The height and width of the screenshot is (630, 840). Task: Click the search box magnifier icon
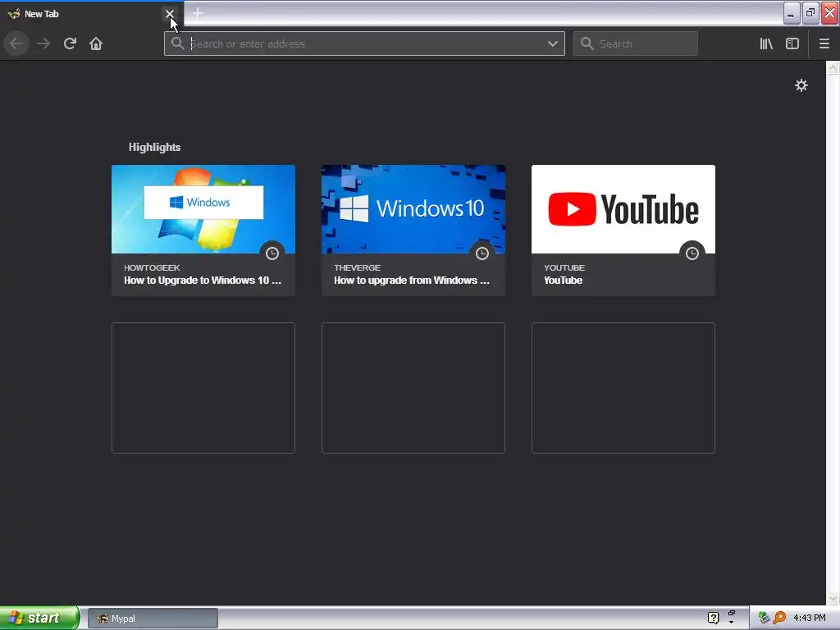(x=587, y=43)
